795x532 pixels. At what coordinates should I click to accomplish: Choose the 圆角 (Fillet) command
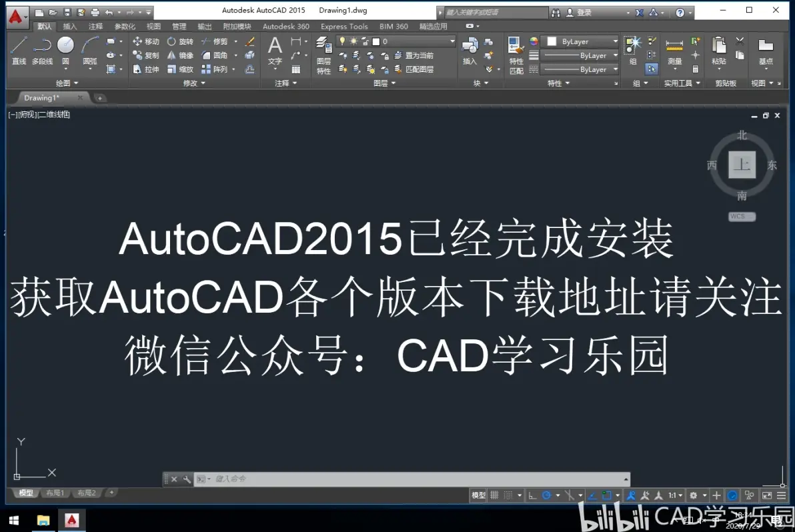point(215,55)
